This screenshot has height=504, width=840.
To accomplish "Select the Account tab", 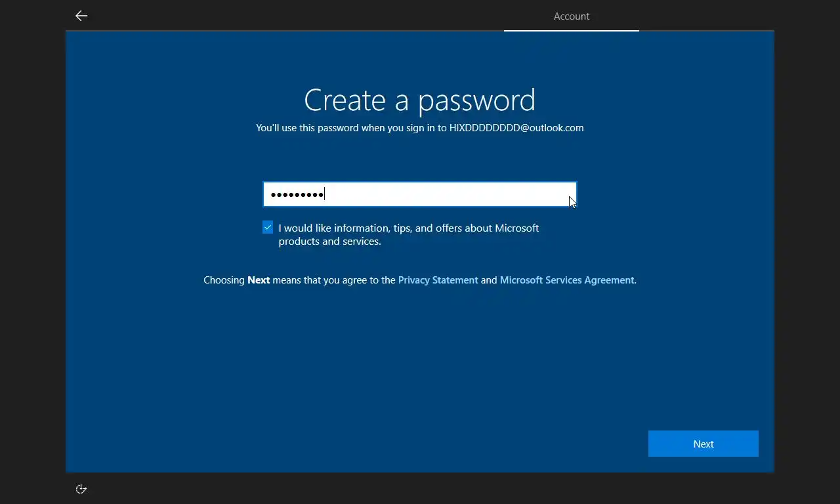I will [572, 16].
